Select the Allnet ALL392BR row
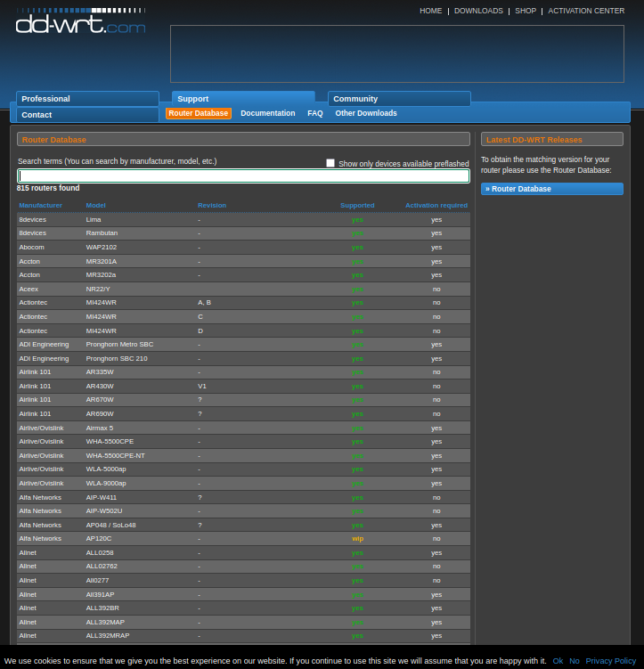The height and width of the screenshot is (669, 644). 243,608
